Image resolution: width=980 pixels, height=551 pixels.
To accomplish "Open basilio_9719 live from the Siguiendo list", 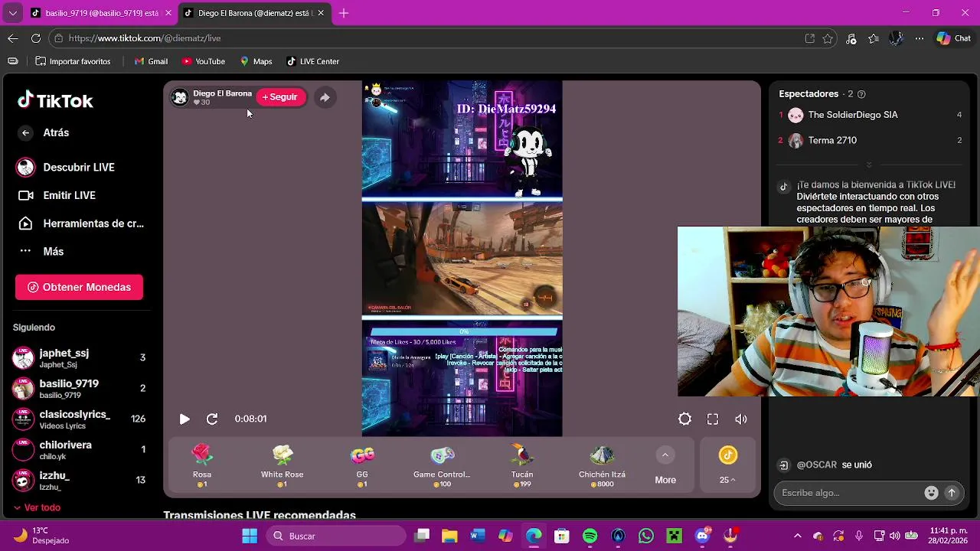I will [x=79, y=388].
